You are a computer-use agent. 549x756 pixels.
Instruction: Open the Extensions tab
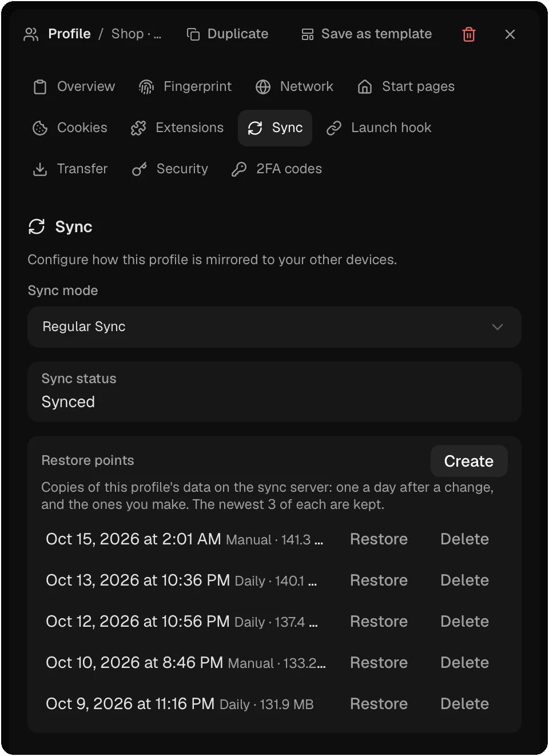coord(177,128)
